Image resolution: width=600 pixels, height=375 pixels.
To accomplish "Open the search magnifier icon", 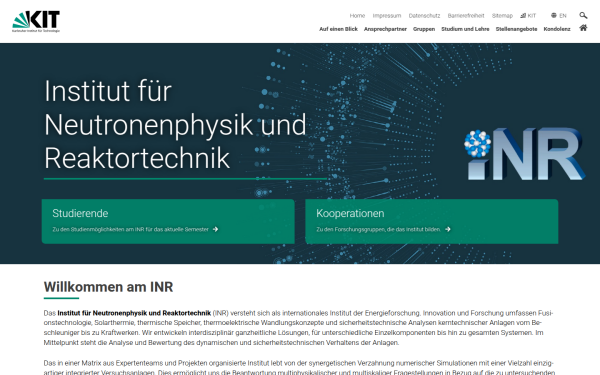I will tap(583, 15).
